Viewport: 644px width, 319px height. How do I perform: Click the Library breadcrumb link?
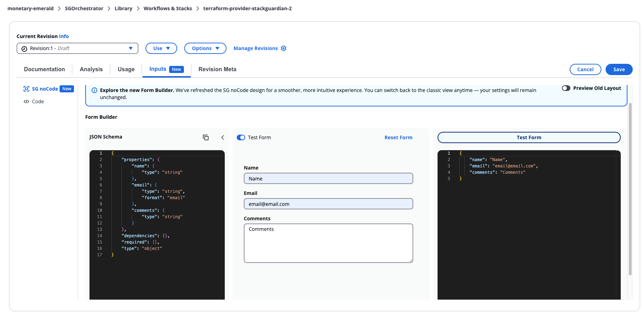123,8
